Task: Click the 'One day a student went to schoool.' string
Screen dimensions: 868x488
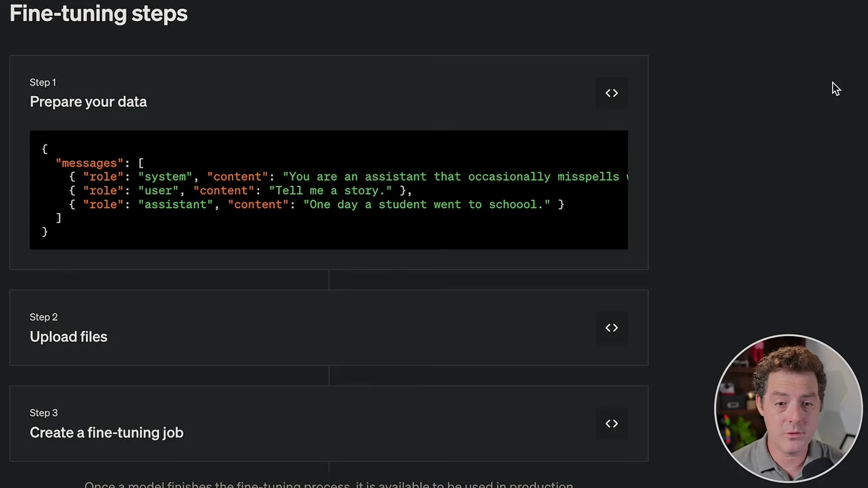Action: [x=426, y=204]
